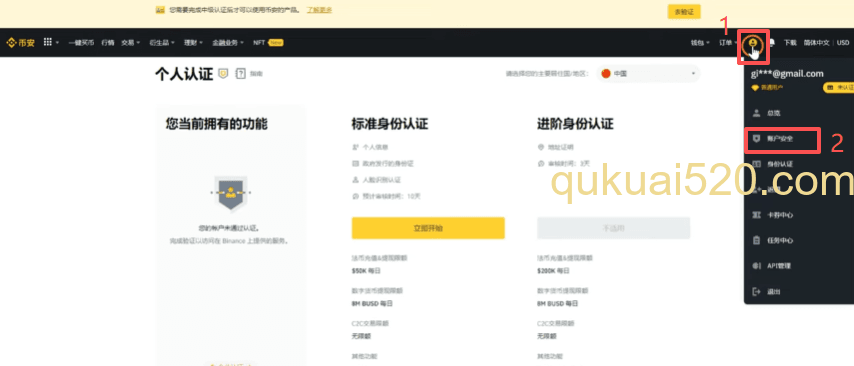
Task: Click the 了解更多 learn more link
Action: [x=319, y=10]
